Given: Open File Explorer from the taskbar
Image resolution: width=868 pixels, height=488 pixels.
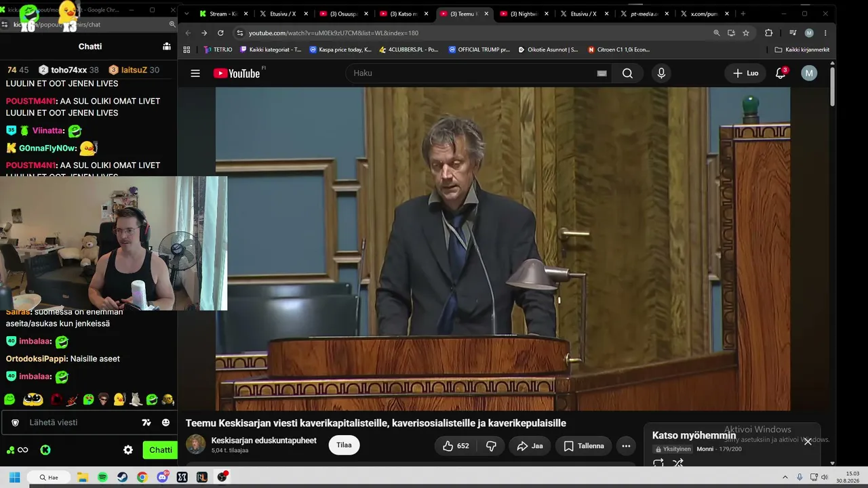Looking at the screenshot, I should 82,477.
